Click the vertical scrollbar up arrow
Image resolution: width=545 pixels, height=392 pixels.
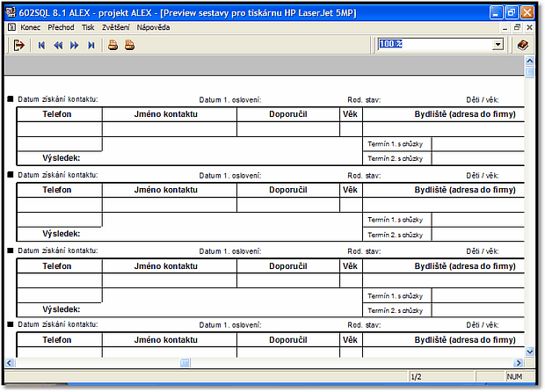tap(530, 62)
